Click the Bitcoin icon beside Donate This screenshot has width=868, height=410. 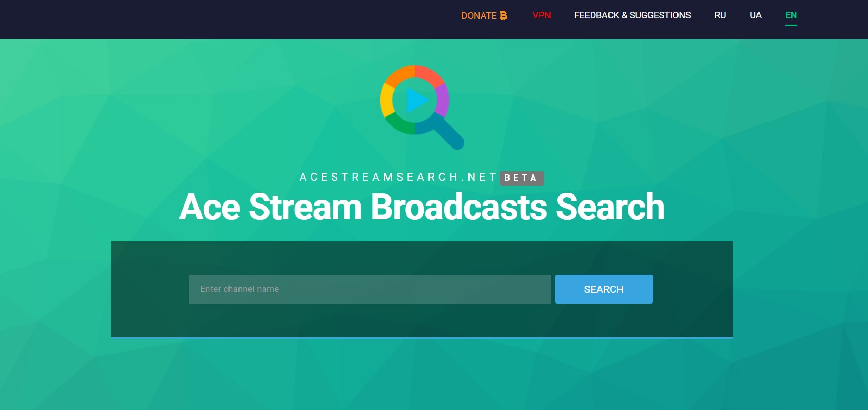coord(503,15)
